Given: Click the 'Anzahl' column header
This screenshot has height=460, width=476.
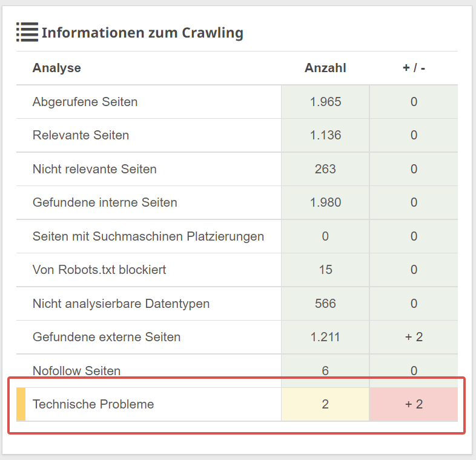Looking at the screenshot, I should pos(325,68).
